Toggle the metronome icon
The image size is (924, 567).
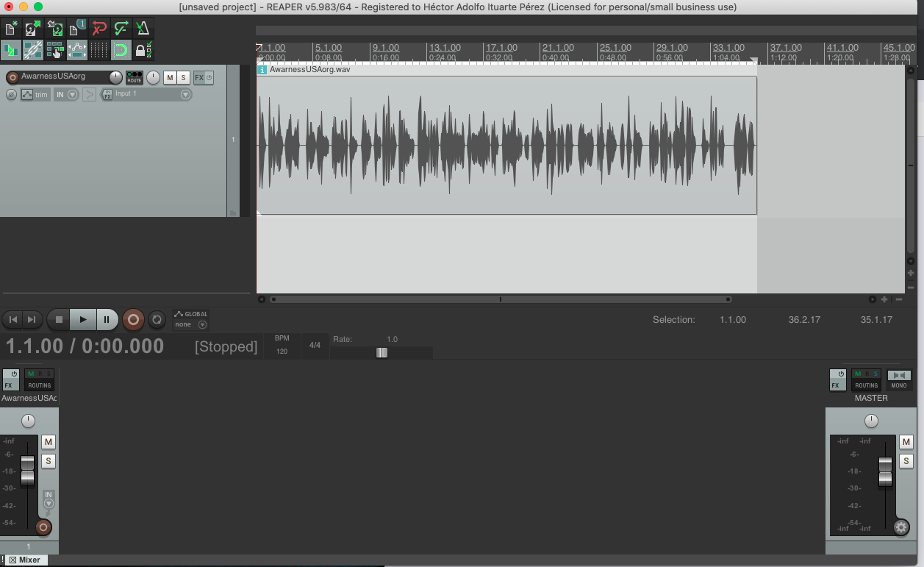pyautogui.click(x=143, y=29)
